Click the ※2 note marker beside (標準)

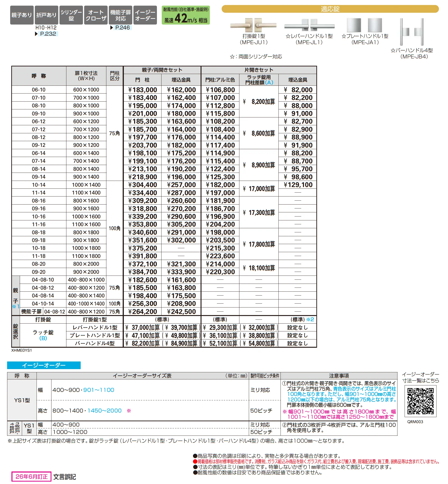310,320
